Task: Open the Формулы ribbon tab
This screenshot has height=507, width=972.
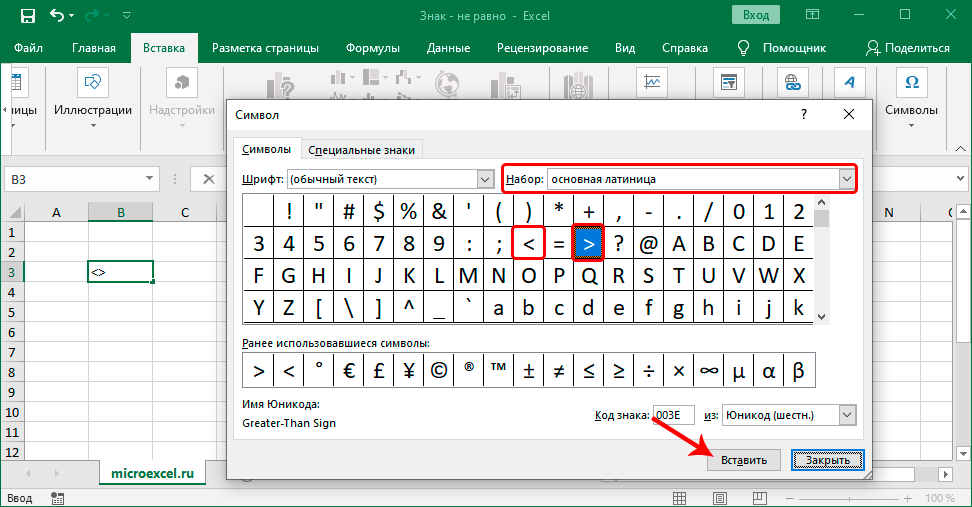Action: coord(373,48)
